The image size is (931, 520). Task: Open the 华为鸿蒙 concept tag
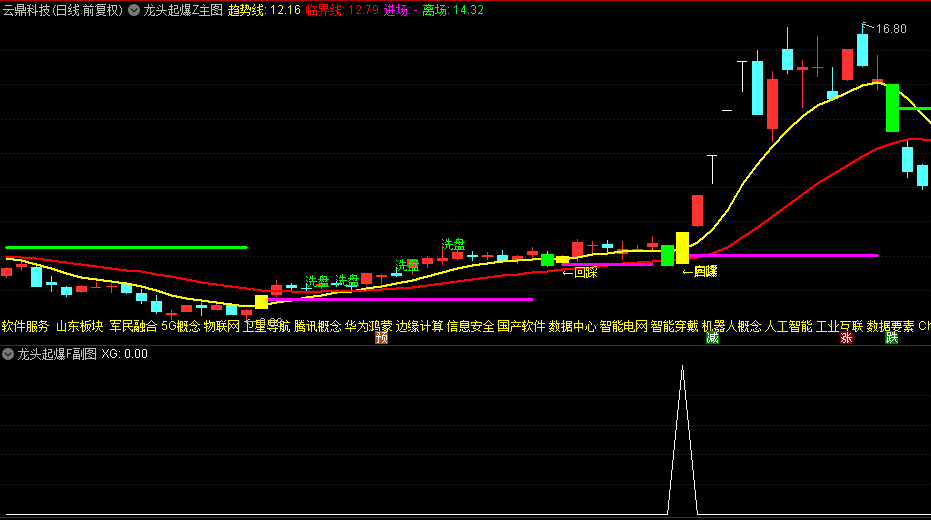(369, 326)
